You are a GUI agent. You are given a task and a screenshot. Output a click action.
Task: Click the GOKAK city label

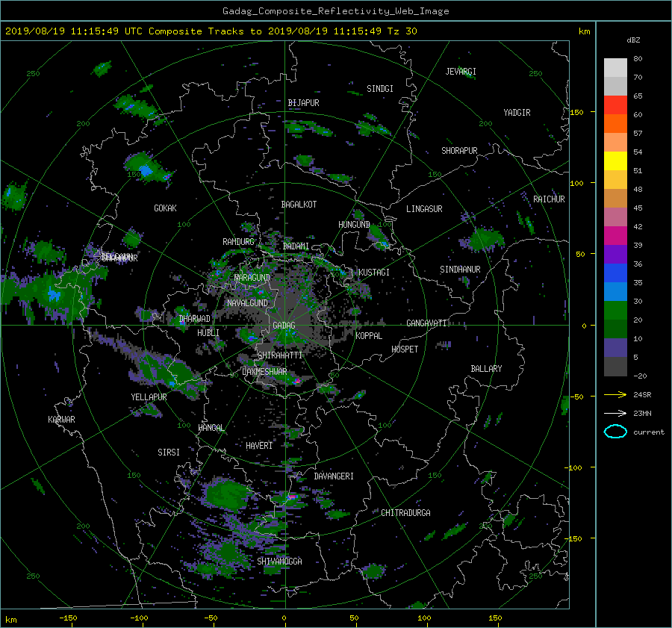(x=165, y=208)
